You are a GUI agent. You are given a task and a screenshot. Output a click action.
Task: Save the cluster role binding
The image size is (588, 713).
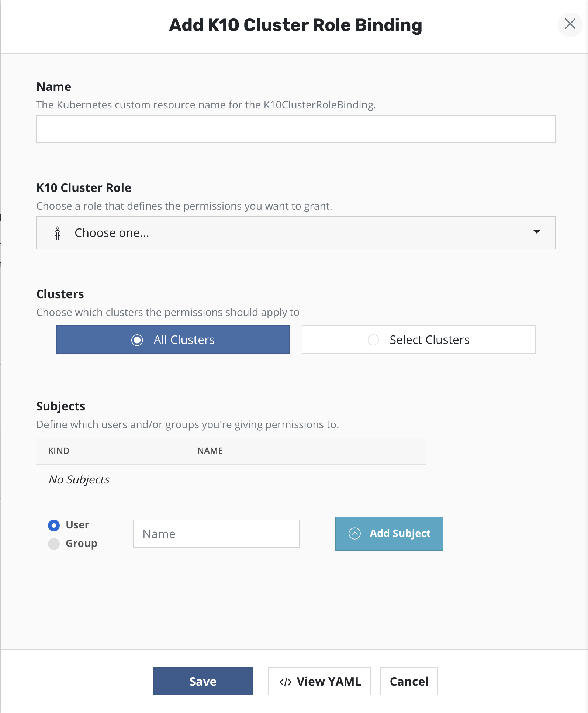click(203, 681)
